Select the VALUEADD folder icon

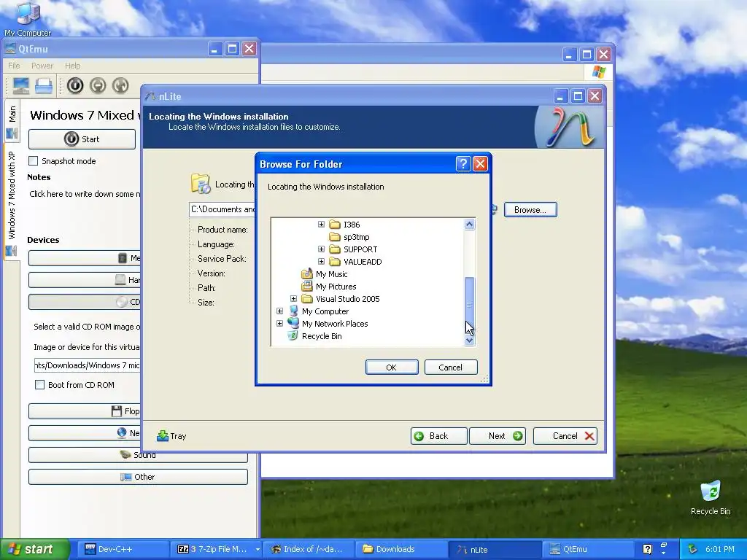[x=335, y=262]
